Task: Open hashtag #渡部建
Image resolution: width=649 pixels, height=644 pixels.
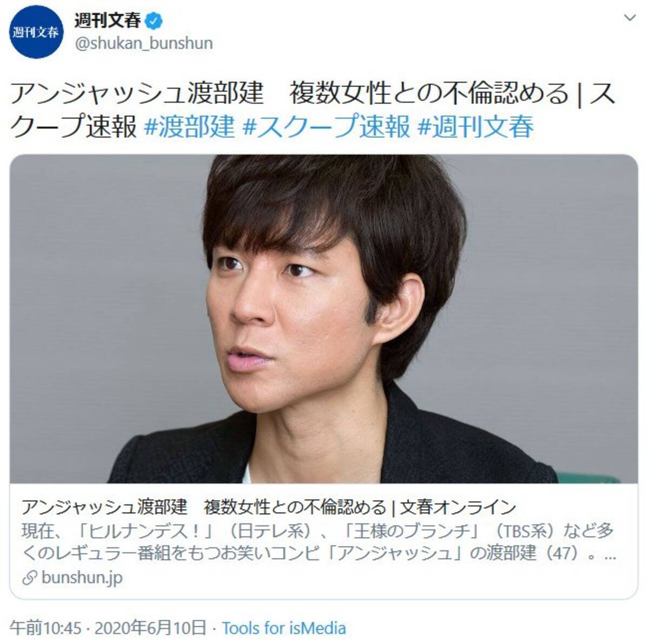Action: 190,127
